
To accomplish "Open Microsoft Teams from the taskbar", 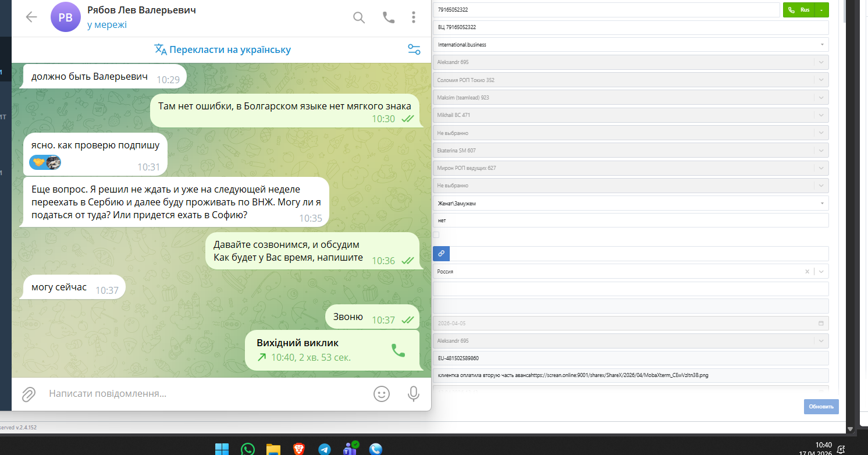I will point(350,449).
